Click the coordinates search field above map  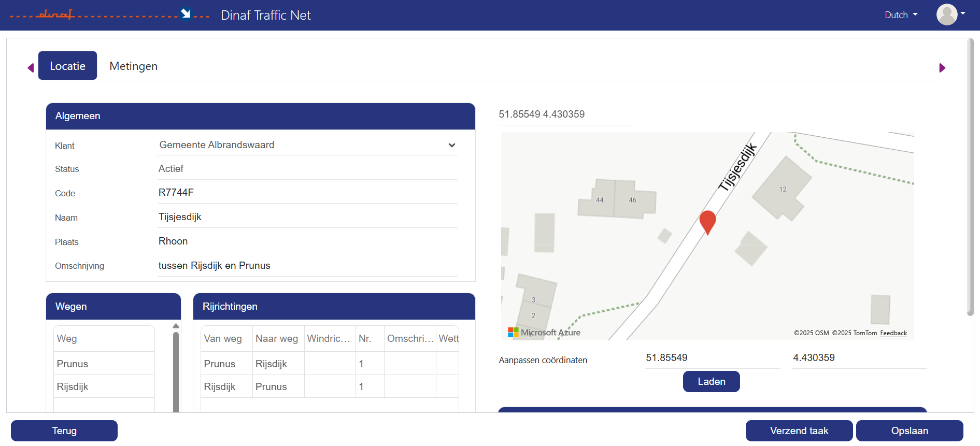pyautogui.click(x=565, y=114)
